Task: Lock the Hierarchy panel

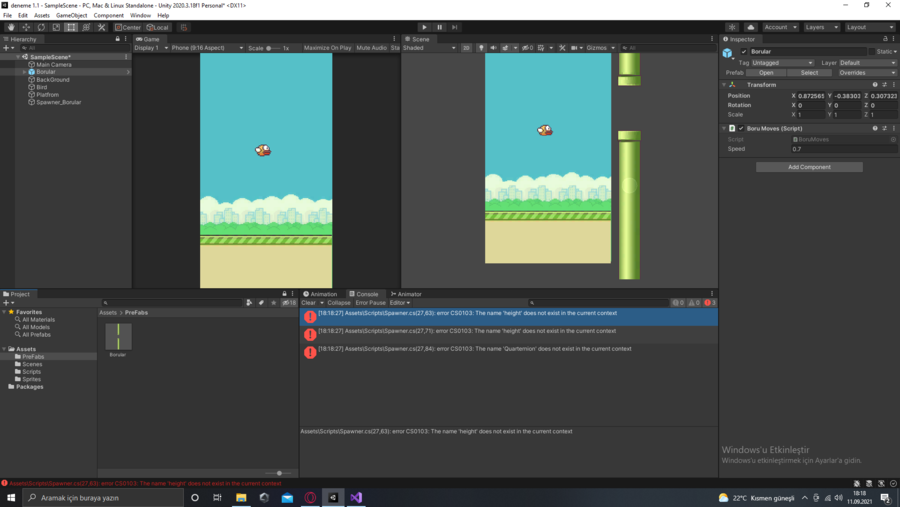Action: [x=118, y=39]
